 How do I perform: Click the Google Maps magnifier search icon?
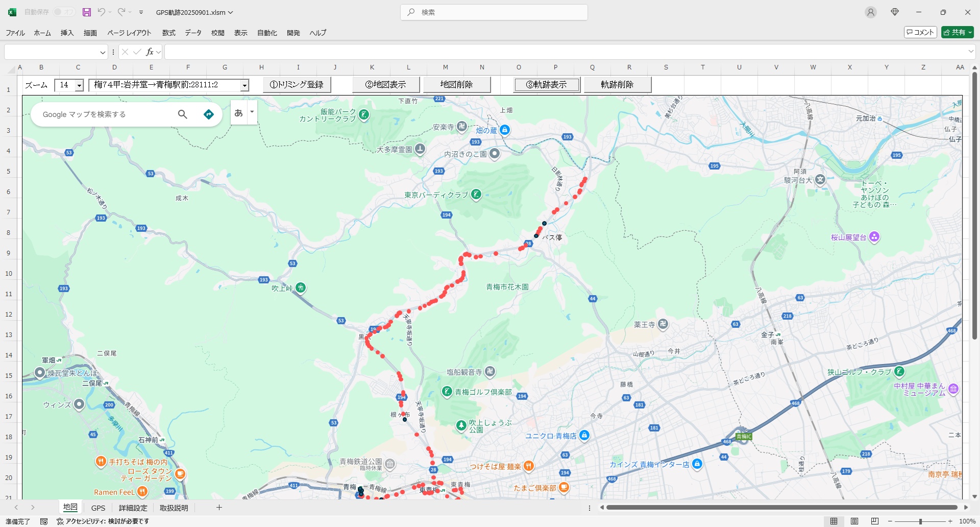tap(182, 114)
